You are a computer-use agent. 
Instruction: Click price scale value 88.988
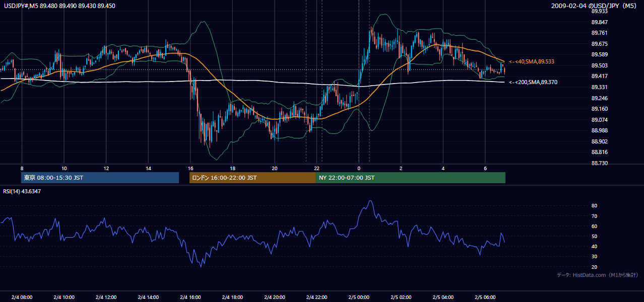coord(600,130)
